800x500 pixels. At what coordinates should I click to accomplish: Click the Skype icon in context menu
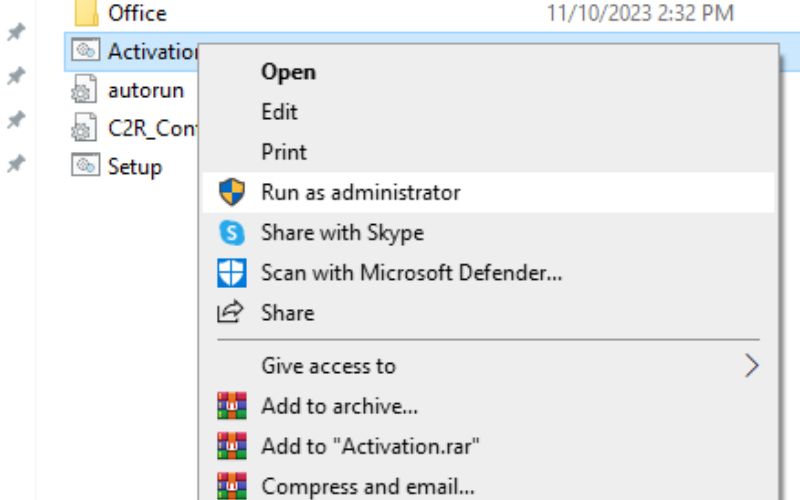coord(232,233)
